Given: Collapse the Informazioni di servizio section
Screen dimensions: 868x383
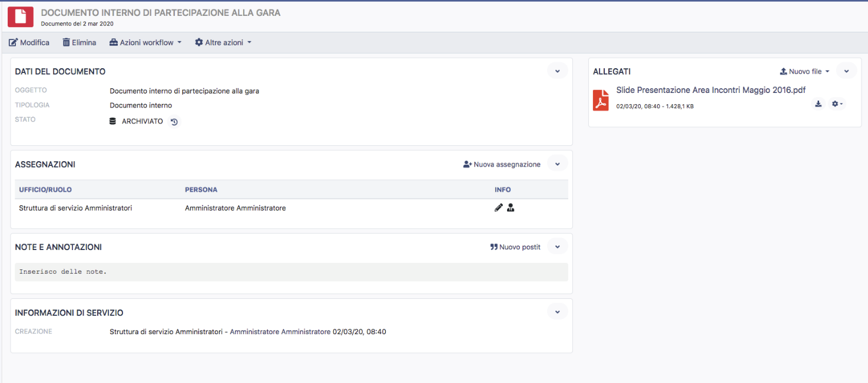Looking at the screenshot, I should pyautogui.click(x=557, y=312).
